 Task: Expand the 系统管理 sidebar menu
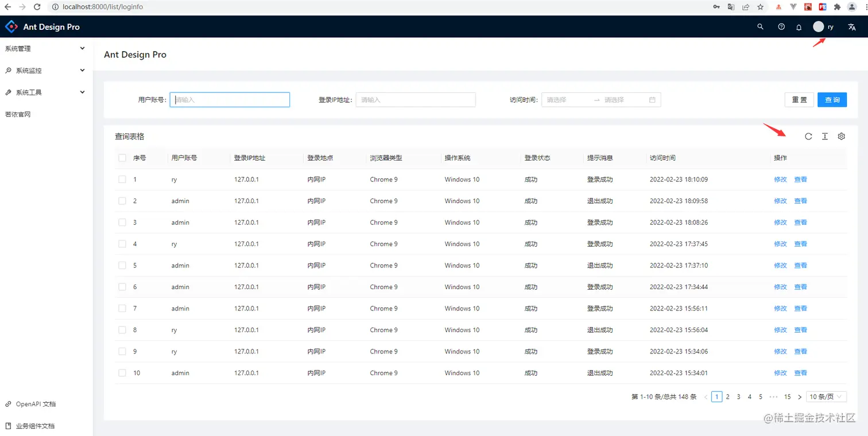(46, 49)
